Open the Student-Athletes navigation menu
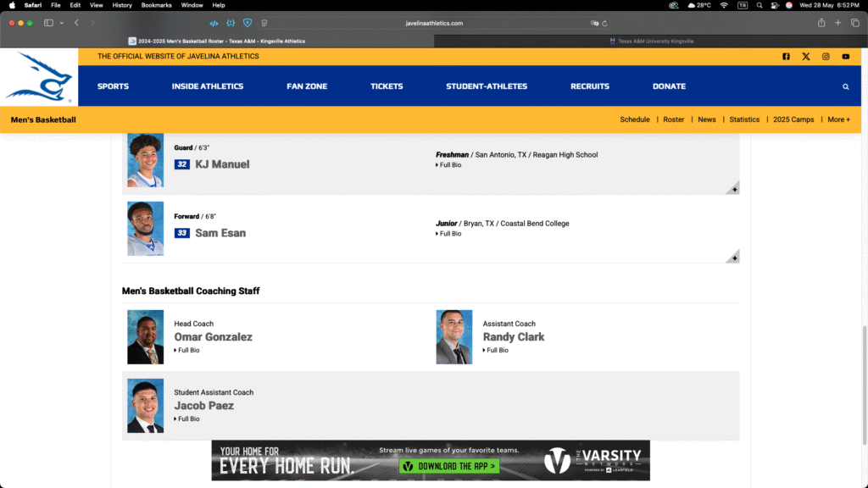Viewport: 868px width, 488px height. [487, 86]
